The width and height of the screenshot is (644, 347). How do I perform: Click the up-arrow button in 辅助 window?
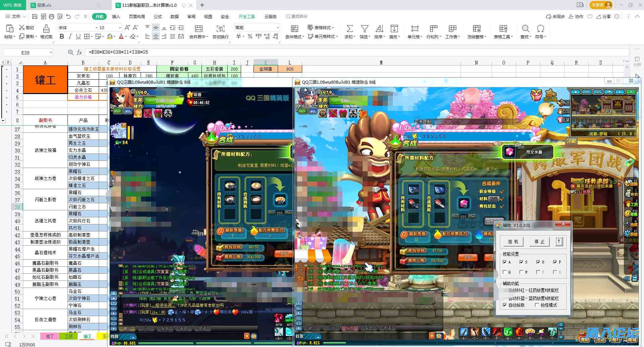click(x=559, y=241)
